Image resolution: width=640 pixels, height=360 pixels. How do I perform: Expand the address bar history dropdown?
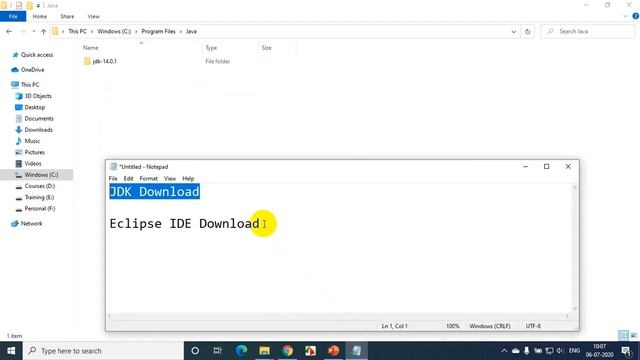[x=513, y=31]
